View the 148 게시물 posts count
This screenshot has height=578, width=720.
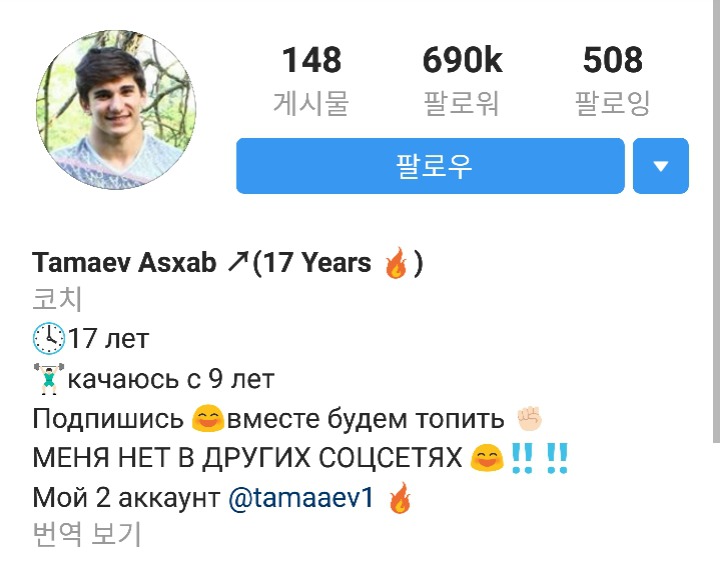click(x=311, y=79)
